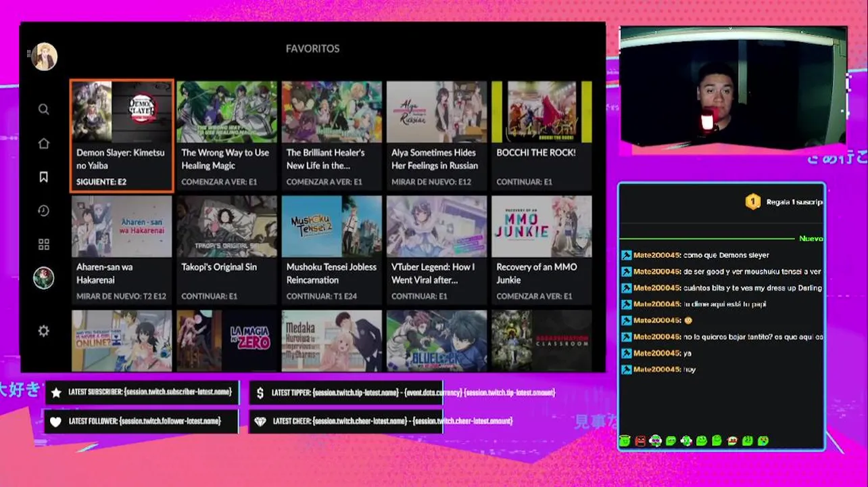Click the first frog emote in chat

[625, 441]
